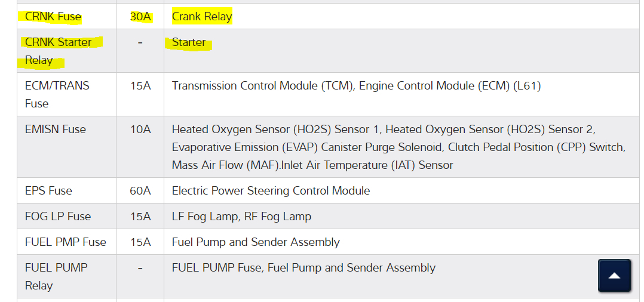Click the 60A rating for EPS Fuse
This screenshot has width=644, height=302.
[140, 191]
